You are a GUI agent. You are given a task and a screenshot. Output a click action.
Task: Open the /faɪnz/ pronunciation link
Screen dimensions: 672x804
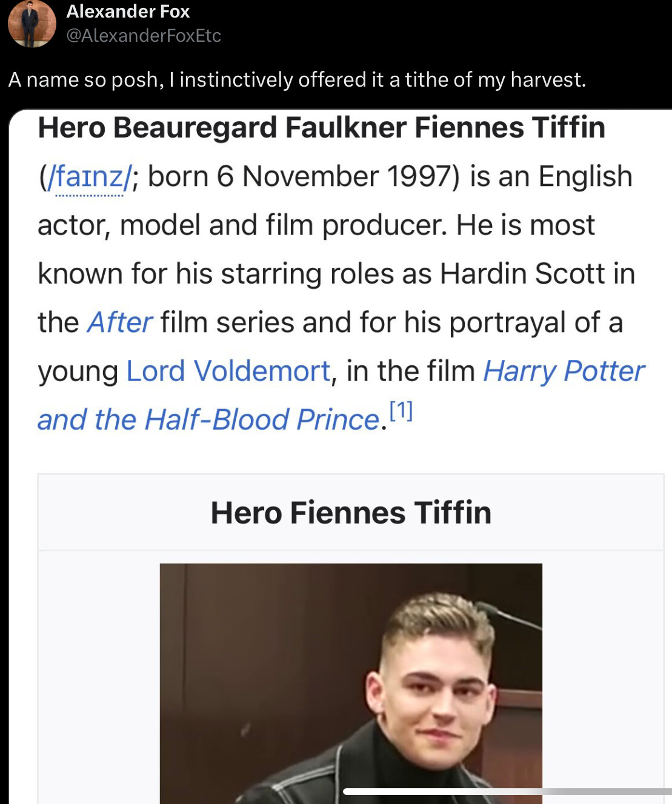(x=89, y=177)
